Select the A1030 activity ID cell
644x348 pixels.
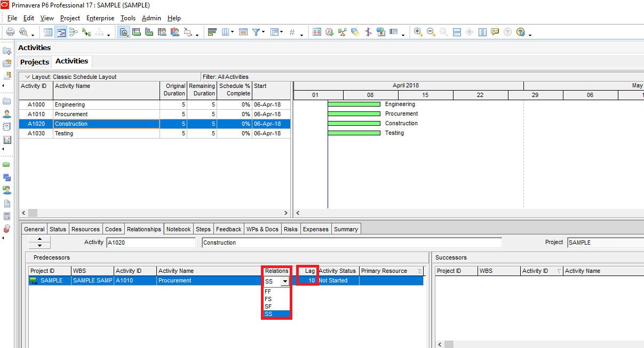tap(36, 133)
